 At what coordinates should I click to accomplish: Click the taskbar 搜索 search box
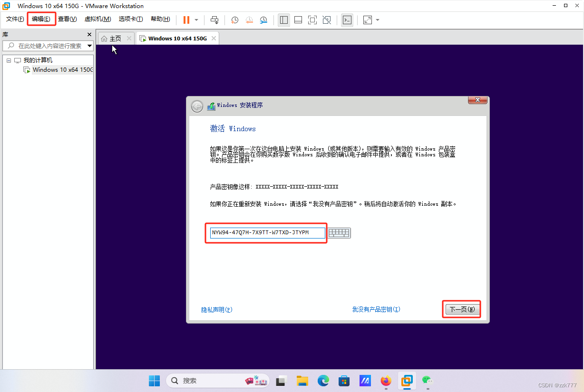point(217,381)
